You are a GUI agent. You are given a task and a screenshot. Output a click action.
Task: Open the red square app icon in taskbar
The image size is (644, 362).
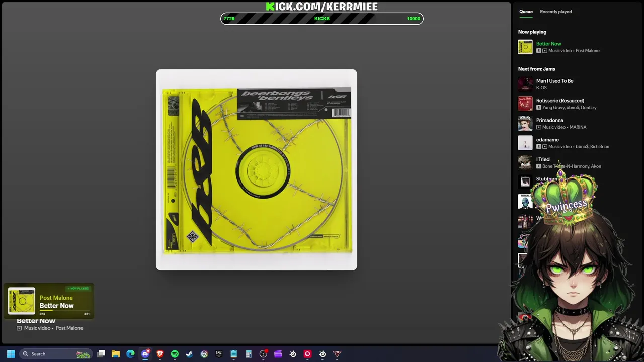(307, 354)
